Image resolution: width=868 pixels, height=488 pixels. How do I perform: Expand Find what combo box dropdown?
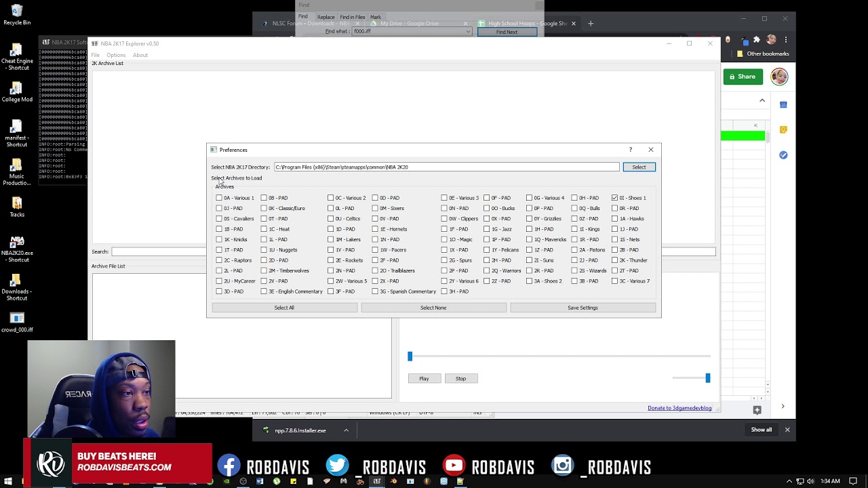coord(467,31)
